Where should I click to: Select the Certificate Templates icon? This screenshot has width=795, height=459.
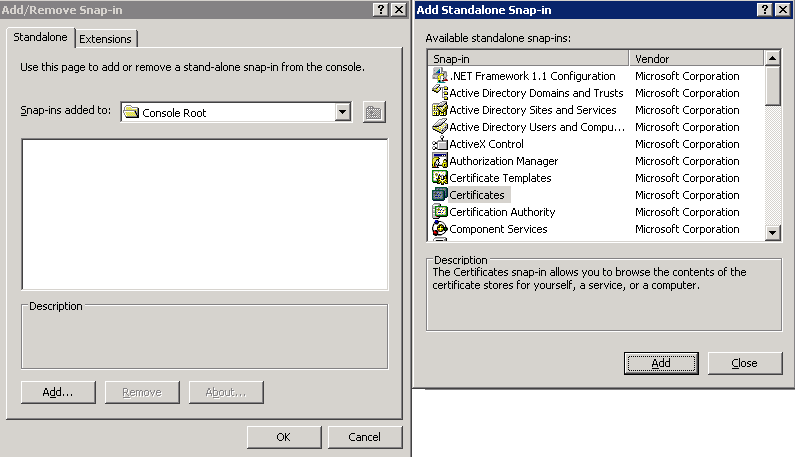coord(439,178)
